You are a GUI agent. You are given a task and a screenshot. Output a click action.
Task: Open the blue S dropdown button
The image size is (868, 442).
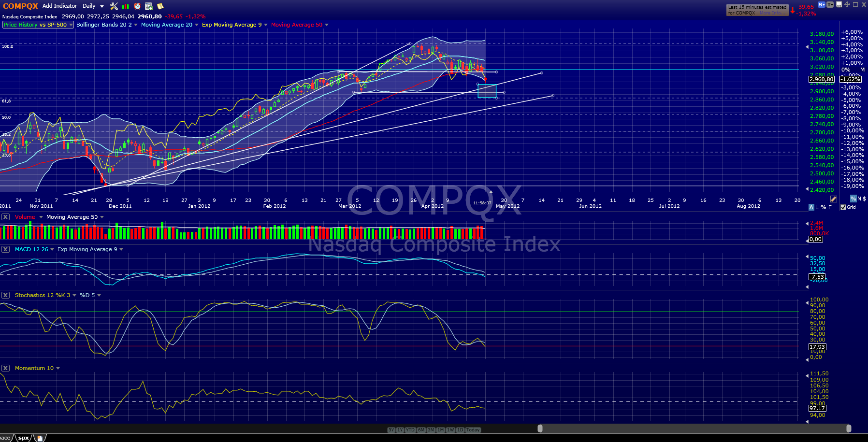point(822,5)
